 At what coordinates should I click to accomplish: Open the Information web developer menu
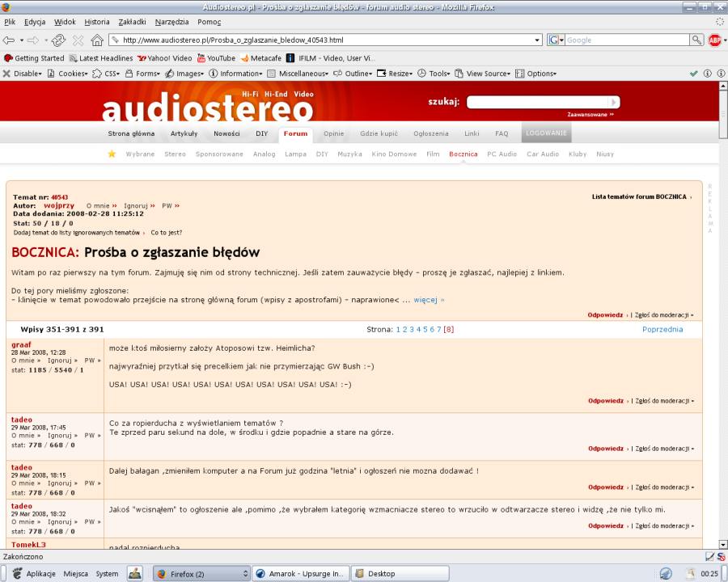point(236,74)
